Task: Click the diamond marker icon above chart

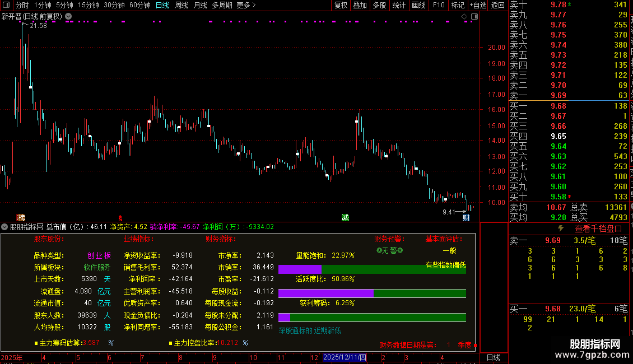Action: pyautogui.click(x=464, y=17)
